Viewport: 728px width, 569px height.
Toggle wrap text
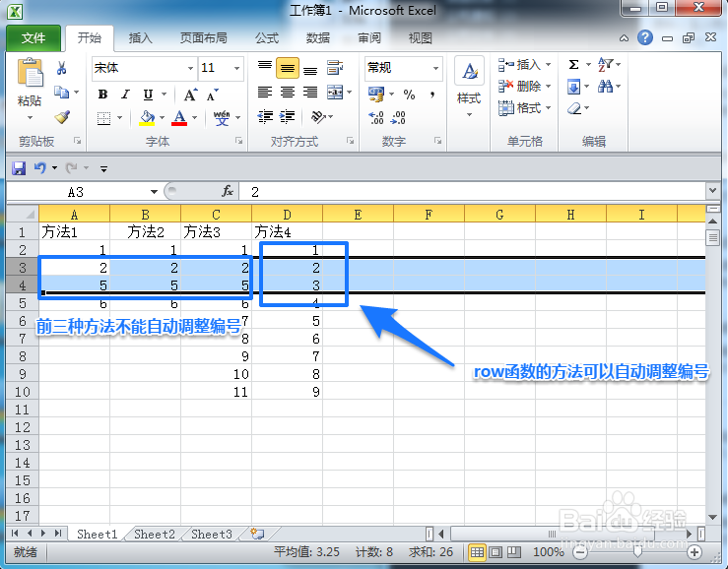click(335, 68)
